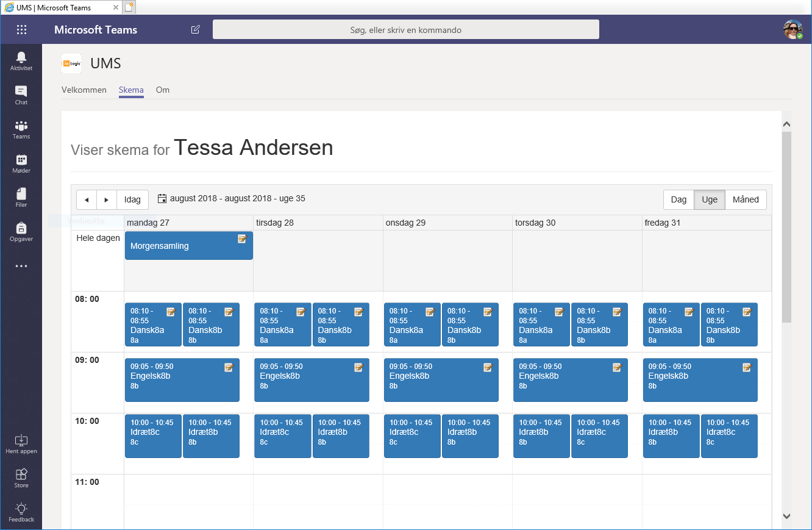Open the profile avatar menu
Screen dimensions: 812x530
(x=792, y=29)
